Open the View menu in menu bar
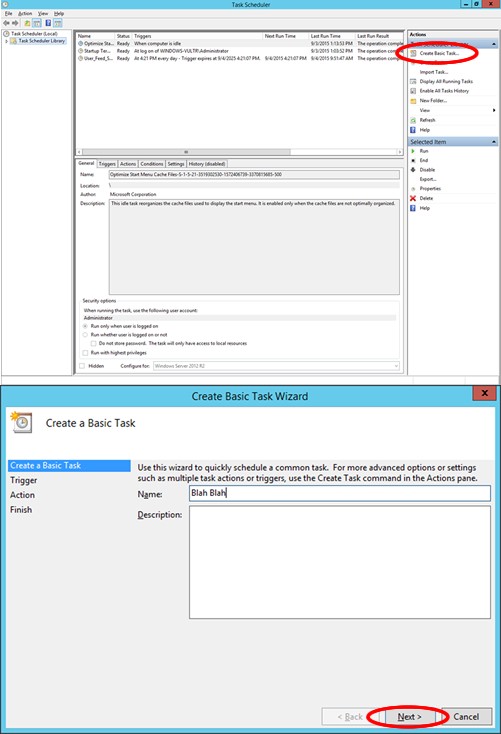Image resolution: width=501 pixels, height=734 pixels. coord(43,14)
